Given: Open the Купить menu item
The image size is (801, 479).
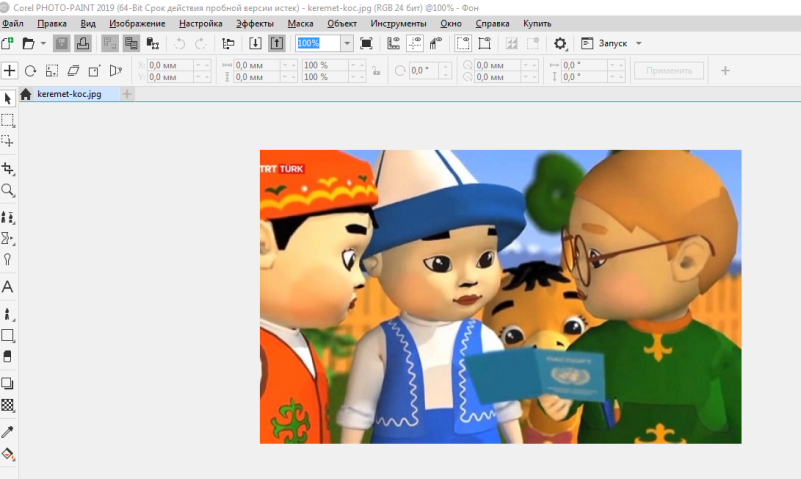Looking at the screenshot, I should point(537,23).
